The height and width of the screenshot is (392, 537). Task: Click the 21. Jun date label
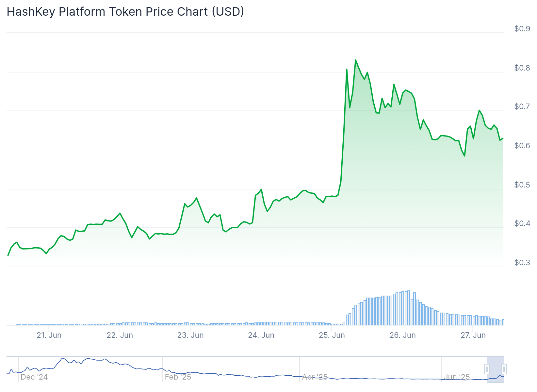[49, 335]
